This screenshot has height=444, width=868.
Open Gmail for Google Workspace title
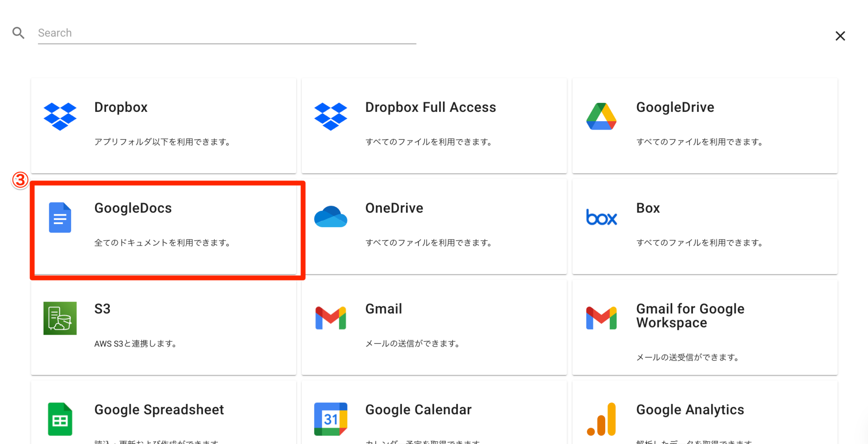click(690, 316)
